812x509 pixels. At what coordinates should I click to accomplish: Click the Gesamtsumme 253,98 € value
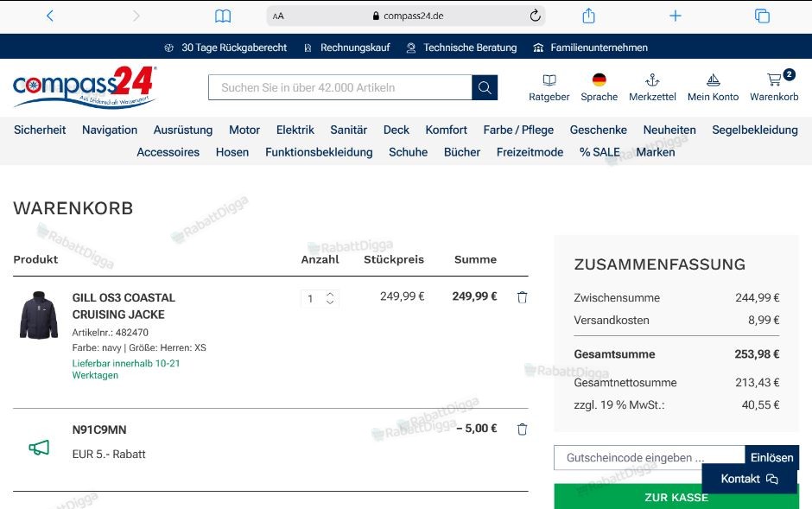(757, 354)
